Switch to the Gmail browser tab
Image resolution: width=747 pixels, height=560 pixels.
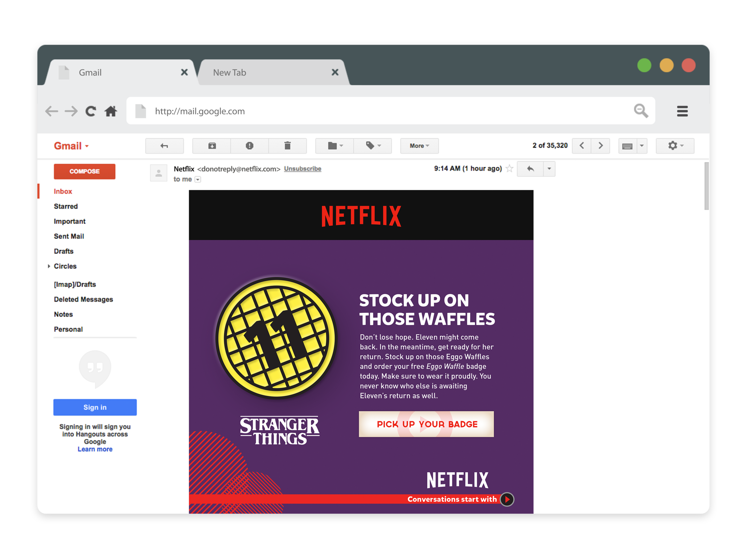click(122, 72)
